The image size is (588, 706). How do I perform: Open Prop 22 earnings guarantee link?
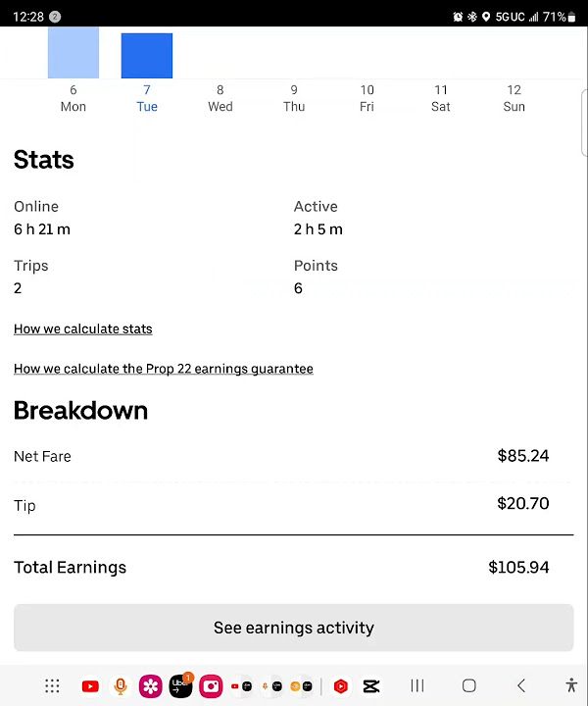[x=164, y=369]
